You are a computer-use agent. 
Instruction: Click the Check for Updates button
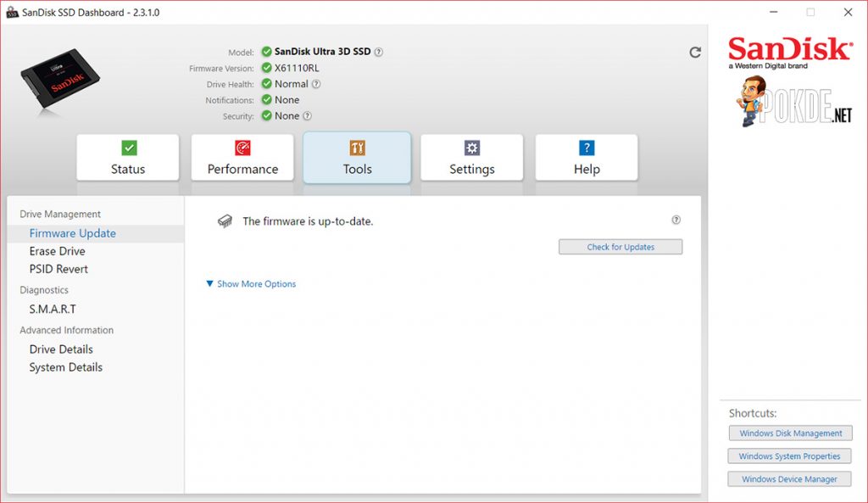(620, 247)
